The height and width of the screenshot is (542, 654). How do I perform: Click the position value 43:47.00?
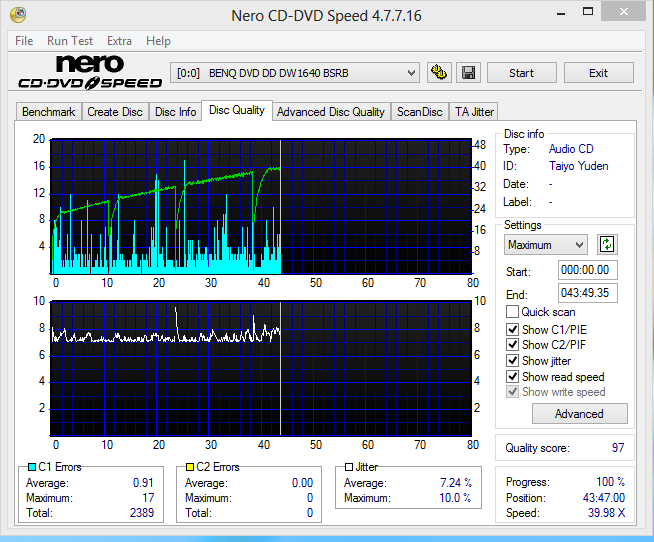[604, 498]
